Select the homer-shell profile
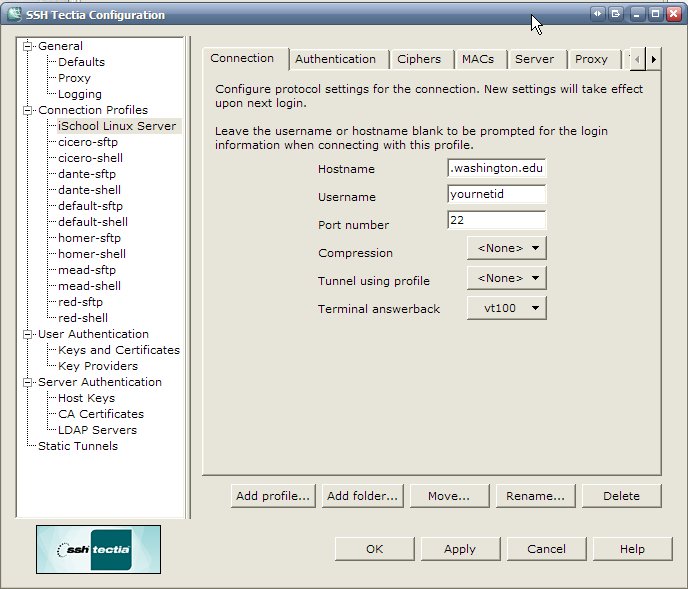Screen dimensions: 688x589 tap(92, 254)
